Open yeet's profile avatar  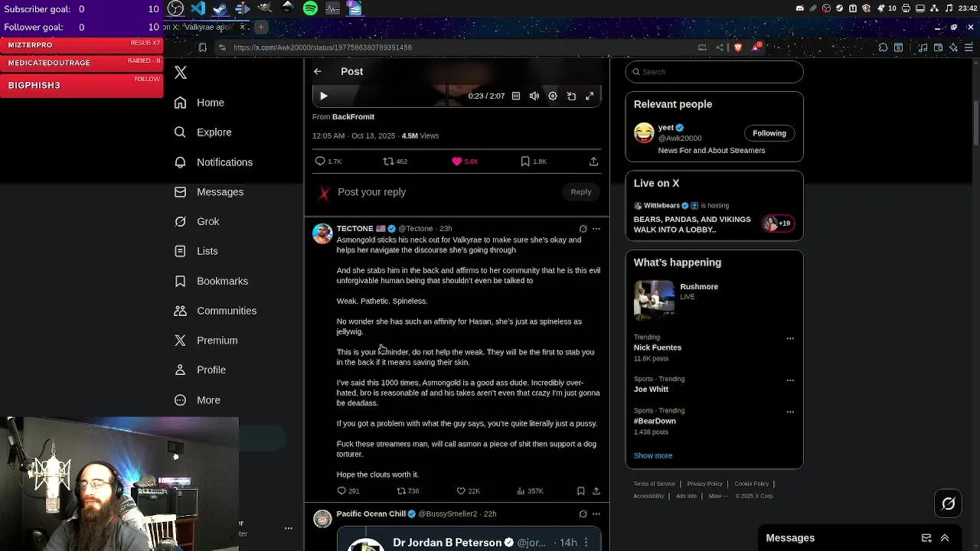click(x=644, y=133)
